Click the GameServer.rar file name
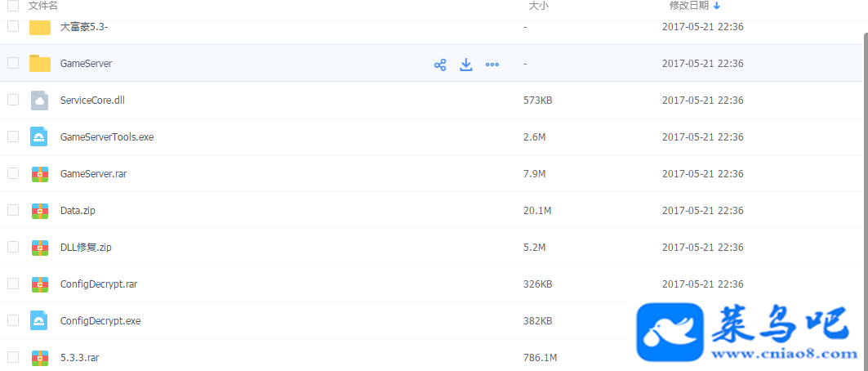Image resolution: width=868 pixels, height=371 pixels. click(94, 174)
